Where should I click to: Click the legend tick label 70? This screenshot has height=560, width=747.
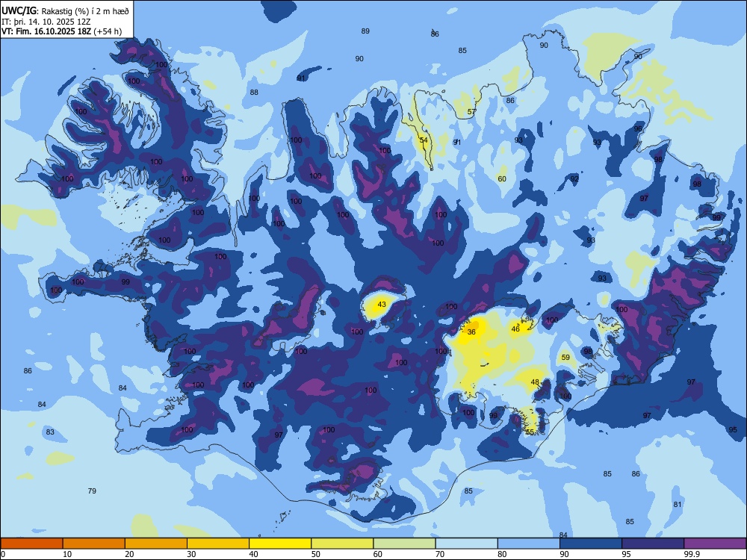pyautogui.click(x=440, y=554)
